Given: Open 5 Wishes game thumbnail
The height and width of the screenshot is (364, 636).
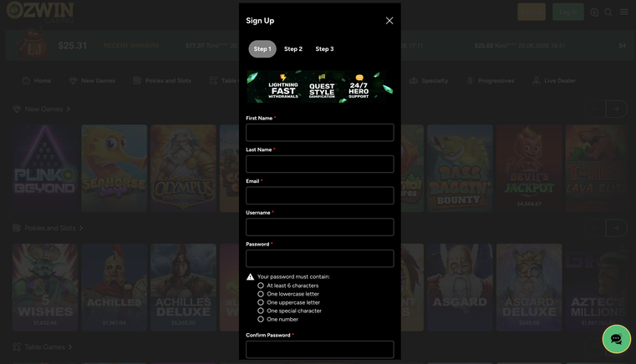Looking at the screenshot, I should point(45,287).
